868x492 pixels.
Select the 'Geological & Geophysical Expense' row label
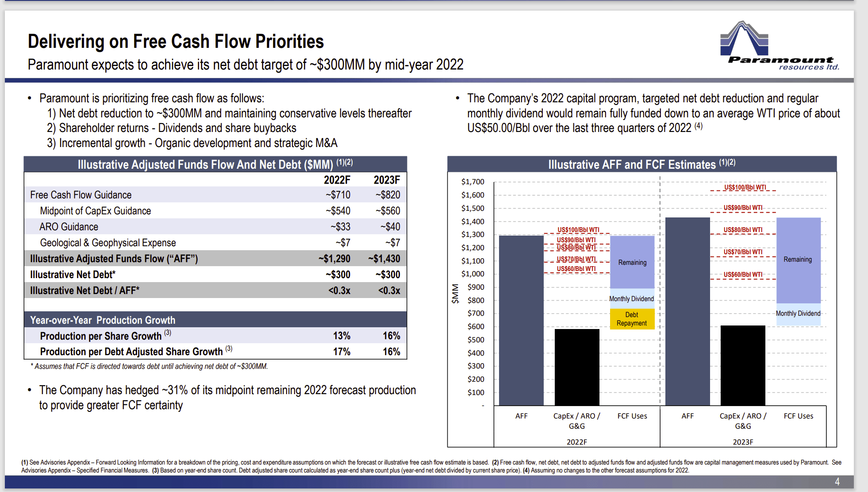point(108,243)
